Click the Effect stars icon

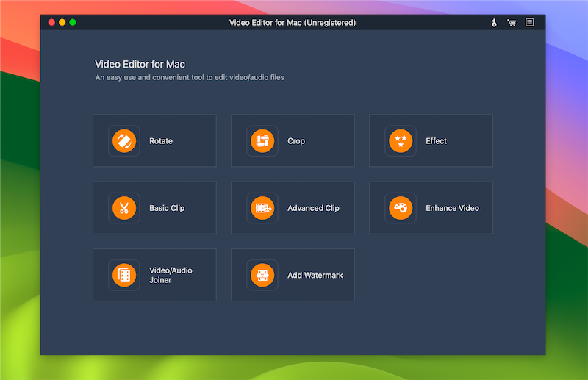coord(401,141)
